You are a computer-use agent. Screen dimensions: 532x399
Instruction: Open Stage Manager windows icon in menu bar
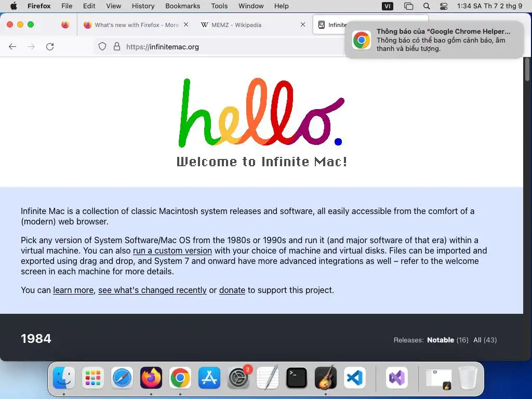pos(408,6)
